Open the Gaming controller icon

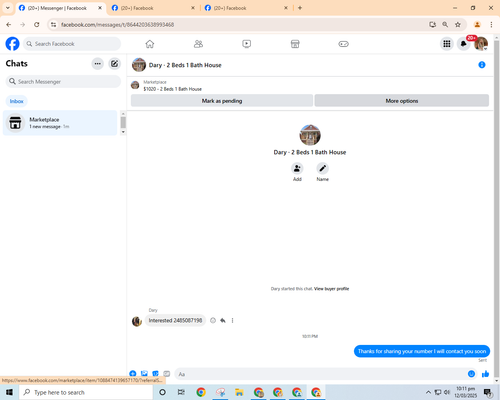[343, 44]
